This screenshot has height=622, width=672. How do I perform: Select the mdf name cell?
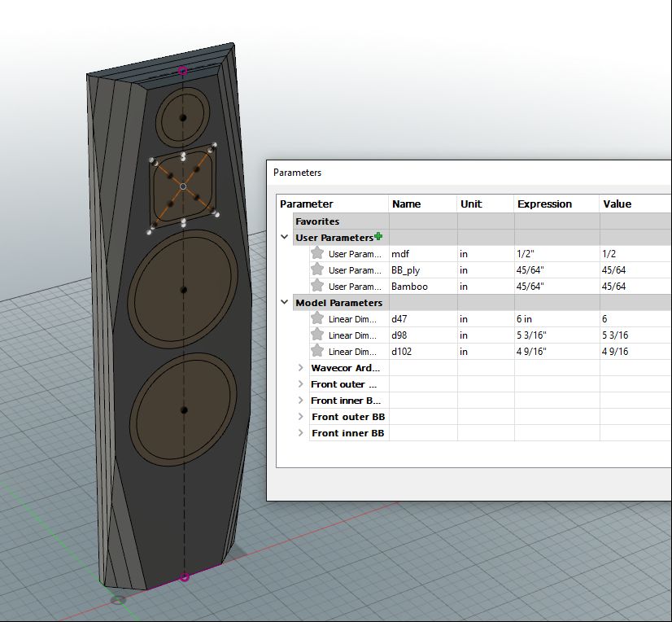[x=423, y=254]
